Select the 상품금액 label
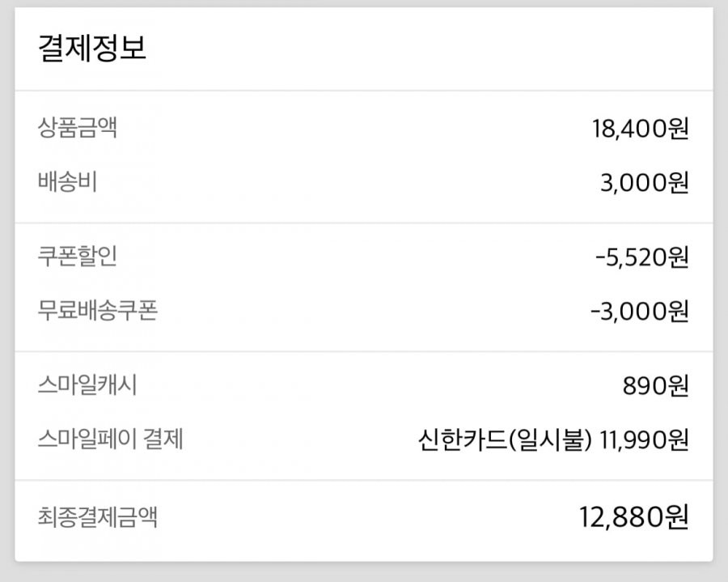 77,128
